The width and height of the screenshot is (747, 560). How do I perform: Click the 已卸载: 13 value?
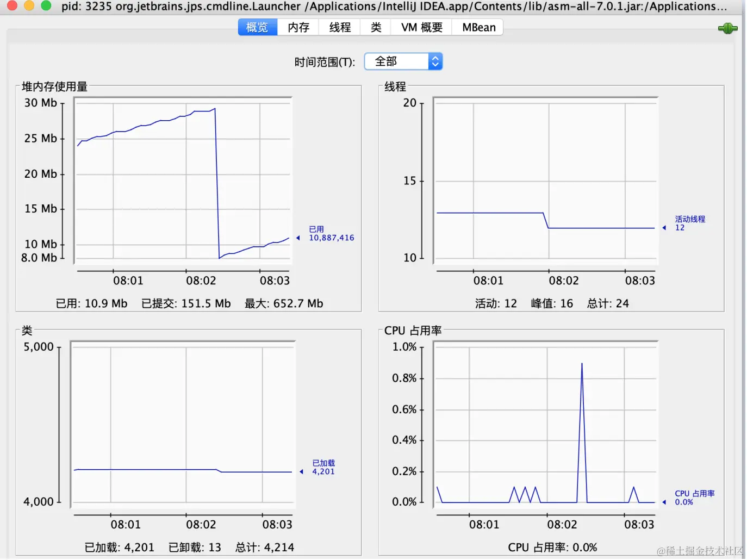tap(195, 547)
